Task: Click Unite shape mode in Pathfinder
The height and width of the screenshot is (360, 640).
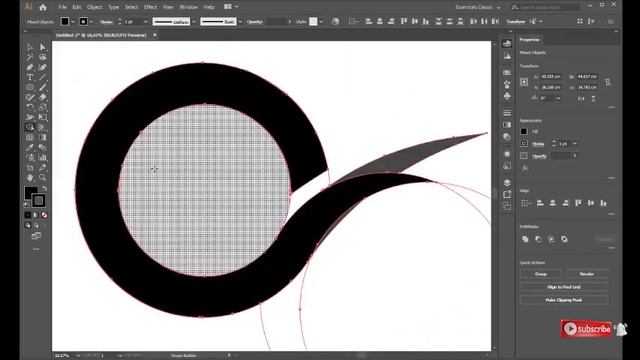Action: pos(525,239)
